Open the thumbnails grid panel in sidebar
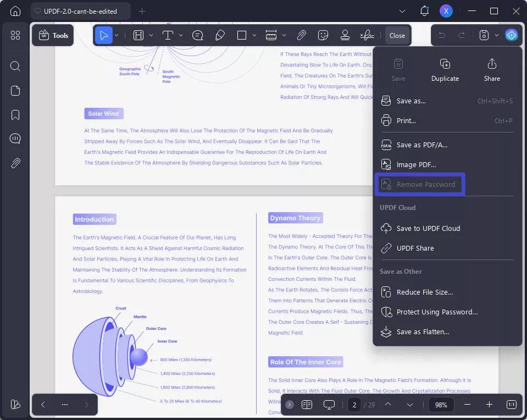The height and width of the screenshot is (420, 527). point(15,35)
